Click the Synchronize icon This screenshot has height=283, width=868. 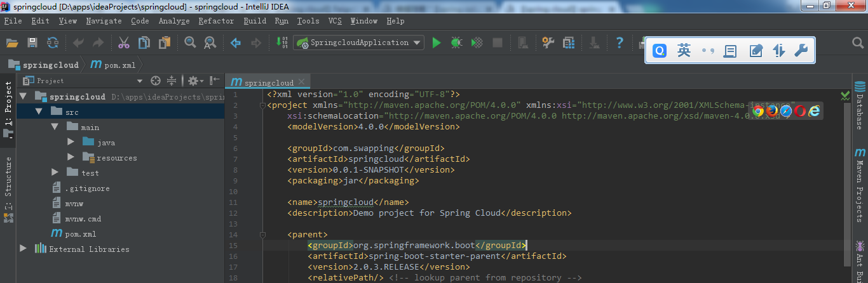(53, 43)
